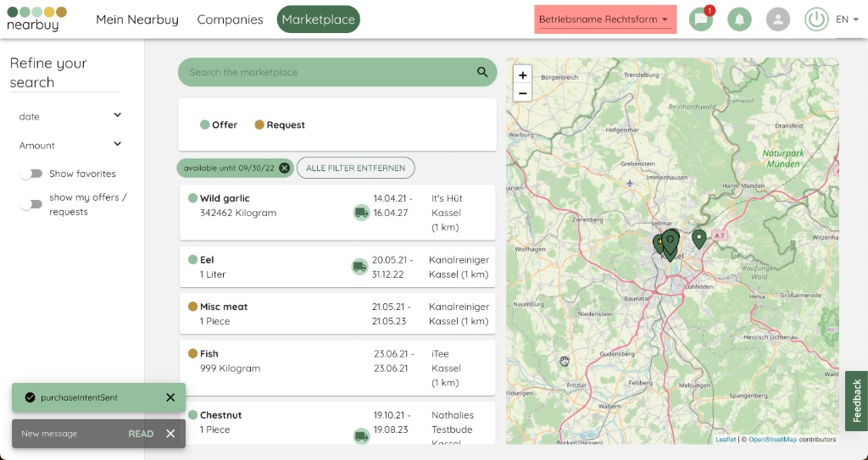Open the Wild garlic listing

(x=337, y=213)
